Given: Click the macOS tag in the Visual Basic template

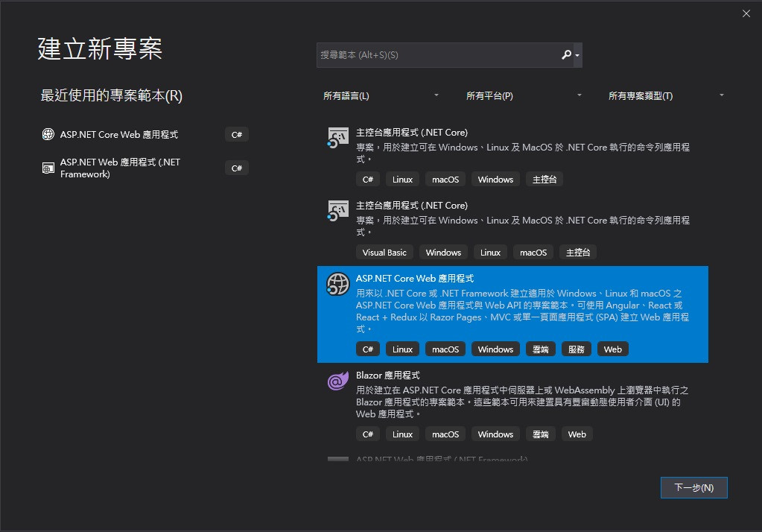Looking at the screenshot, I should (x=533, y=253).
